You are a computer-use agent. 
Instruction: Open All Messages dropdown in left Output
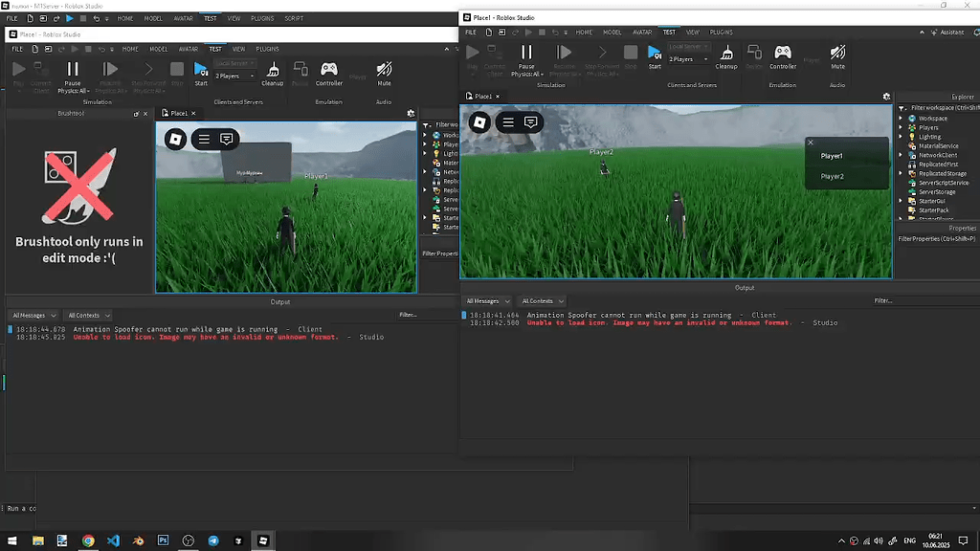(33, 316)
